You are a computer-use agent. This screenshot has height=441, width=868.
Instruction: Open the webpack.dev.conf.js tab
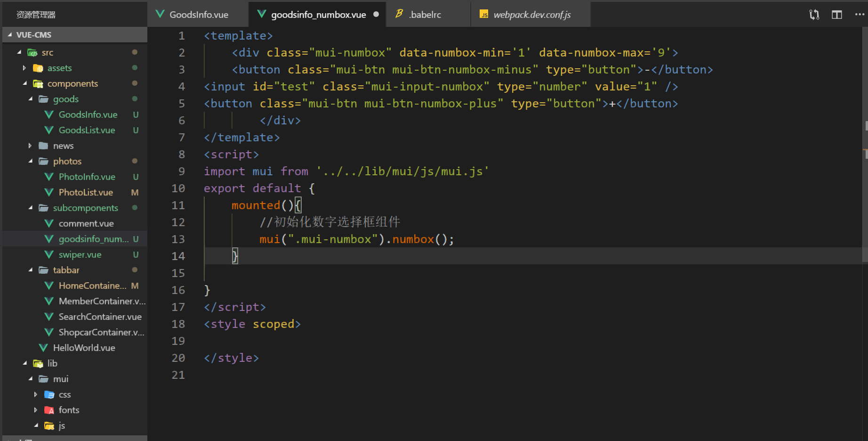click(x=530, y=14)
